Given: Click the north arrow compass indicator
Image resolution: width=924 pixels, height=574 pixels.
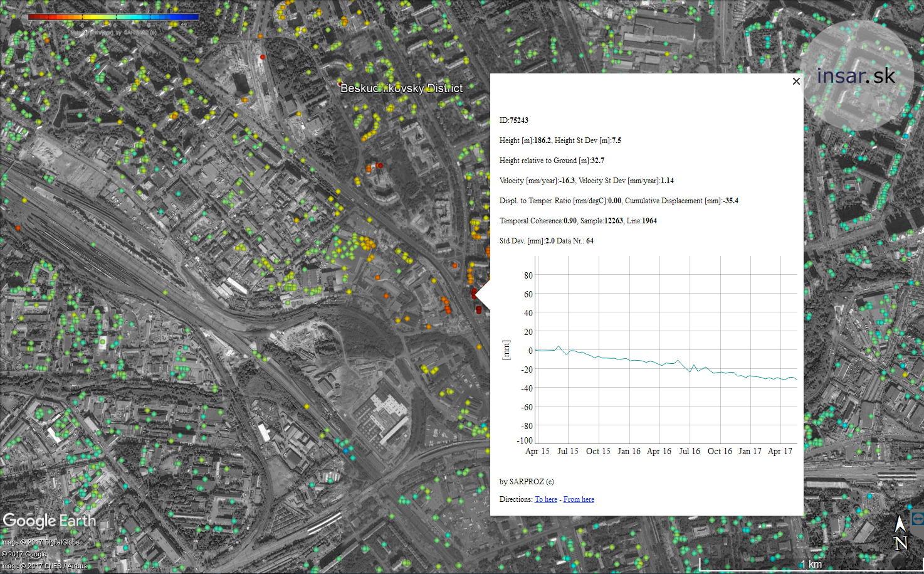Looking at the screenshot, I should tap(900, 533).
